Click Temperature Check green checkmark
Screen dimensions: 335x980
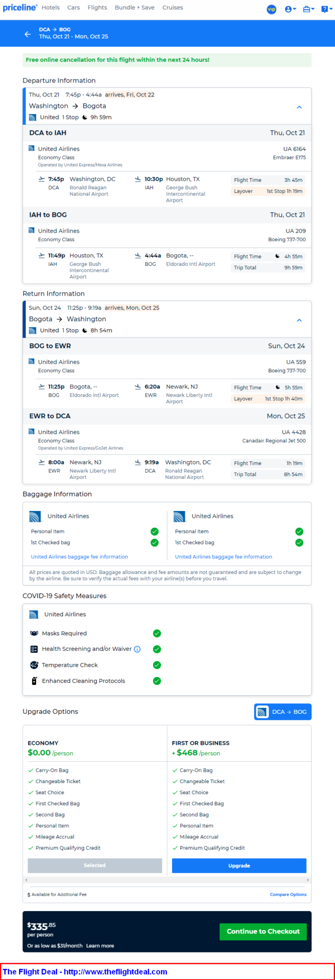click(x=157, y=665)
